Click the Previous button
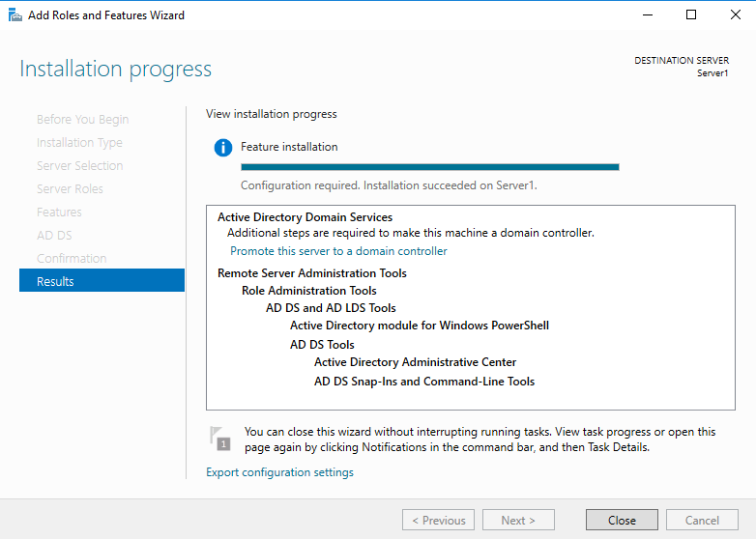 tap(438, 521)
